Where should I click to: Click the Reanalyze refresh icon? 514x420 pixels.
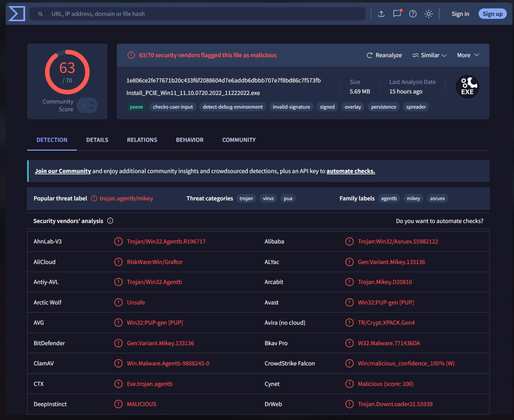click(x=369, y=55)
